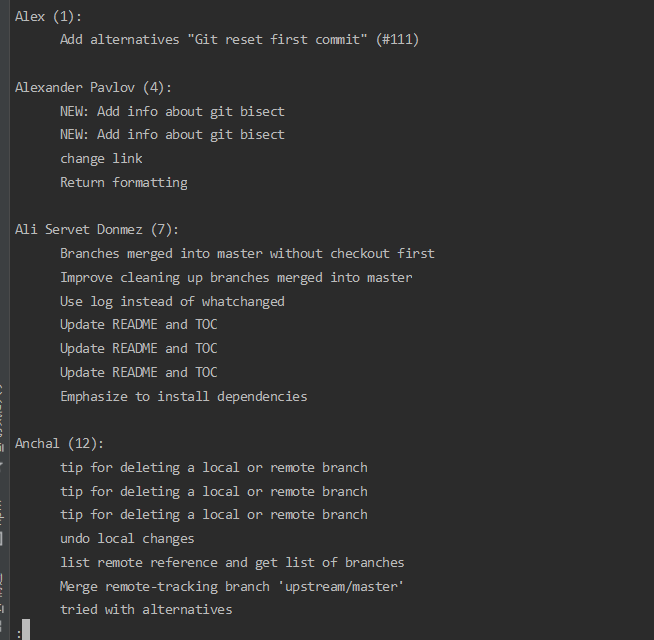Select "list remote reference and get list of branches"
The width and height of the screenshot is (654, 640).
[x=232, y=562]
